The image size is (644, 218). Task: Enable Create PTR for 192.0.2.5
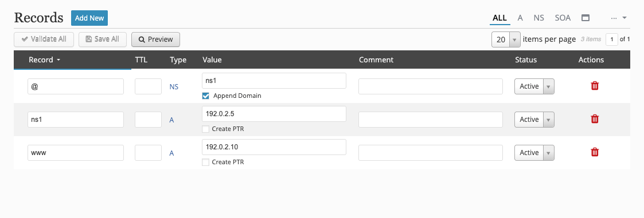coord(206,129)
